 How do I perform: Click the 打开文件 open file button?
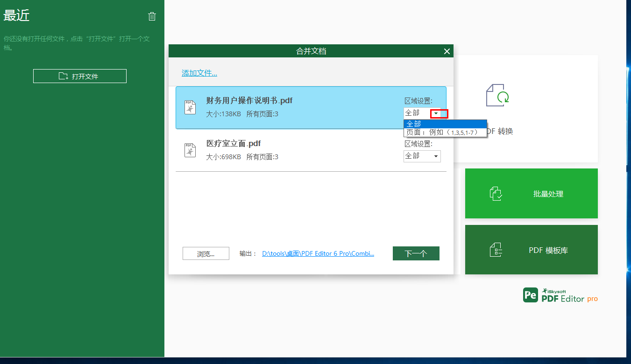point(79,76)
